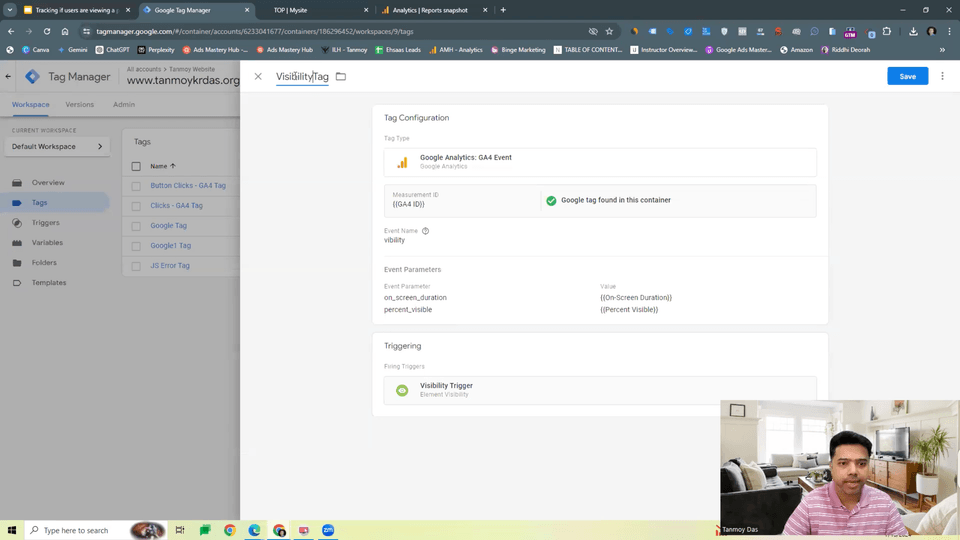Click the Tag Manager logo
The width and height of the screenshot is (960, 540).
[x=32, y=77]
